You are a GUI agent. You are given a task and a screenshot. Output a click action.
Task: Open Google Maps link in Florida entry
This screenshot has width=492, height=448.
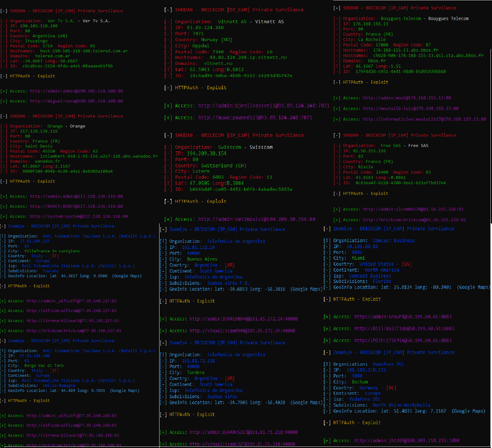click(474, 287)
